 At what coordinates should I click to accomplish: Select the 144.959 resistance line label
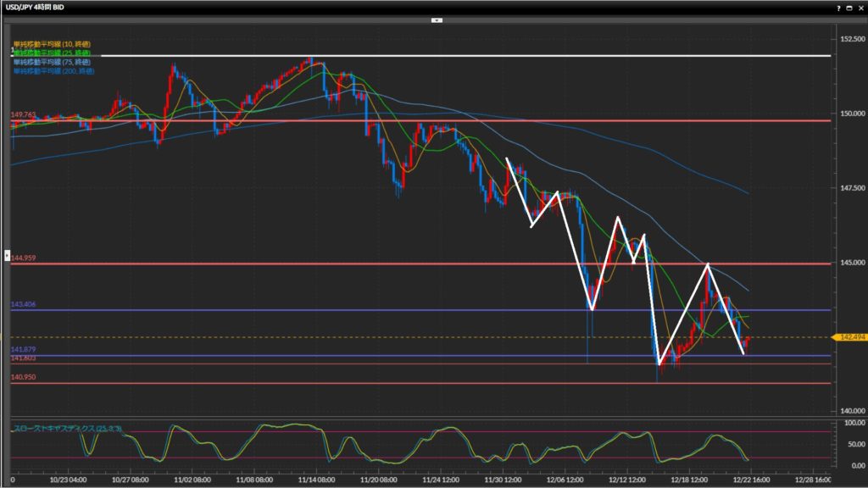[x=24, y=258]
